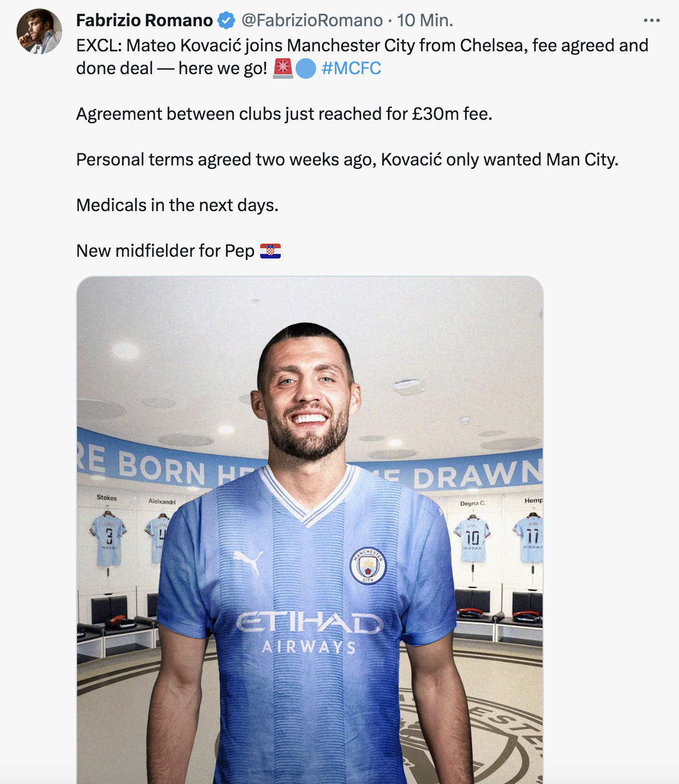This screenshot has height=784, width=679.
Task: Click the Croatian flag emoji
Action: (x=270, y=251)
